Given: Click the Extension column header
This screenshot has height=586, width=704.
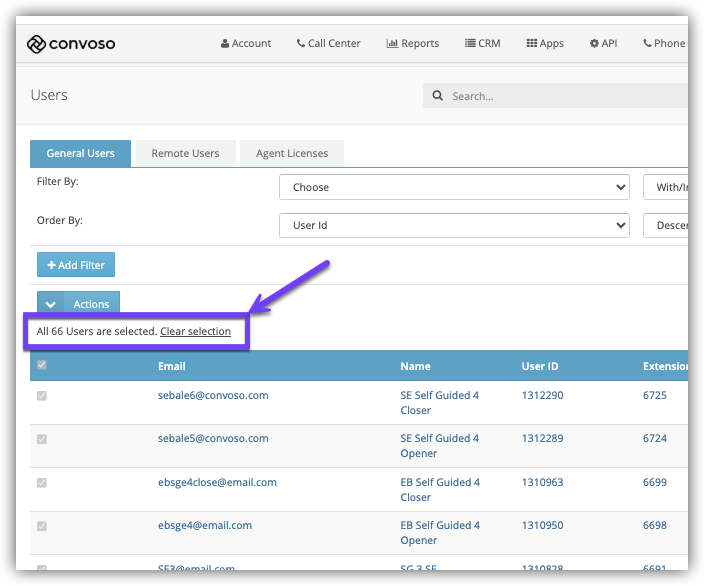Looking at the screenshot, I should tap(665, 366).
